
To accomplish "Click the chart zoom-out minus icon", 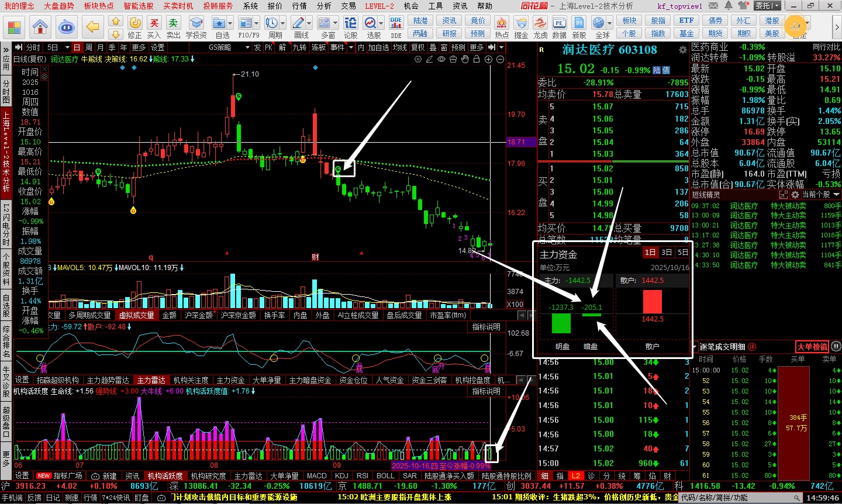I will (x=501, y=59).
